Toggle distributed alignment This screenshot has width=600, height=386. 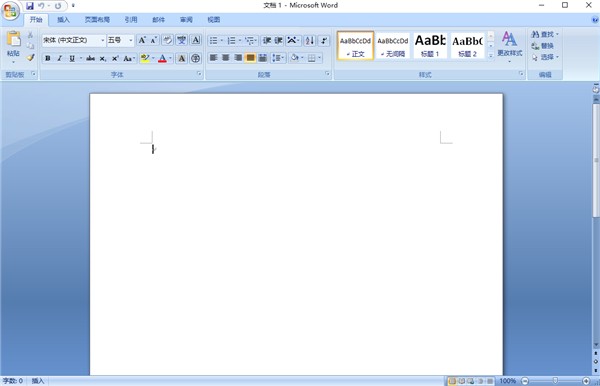coord(262,58)
